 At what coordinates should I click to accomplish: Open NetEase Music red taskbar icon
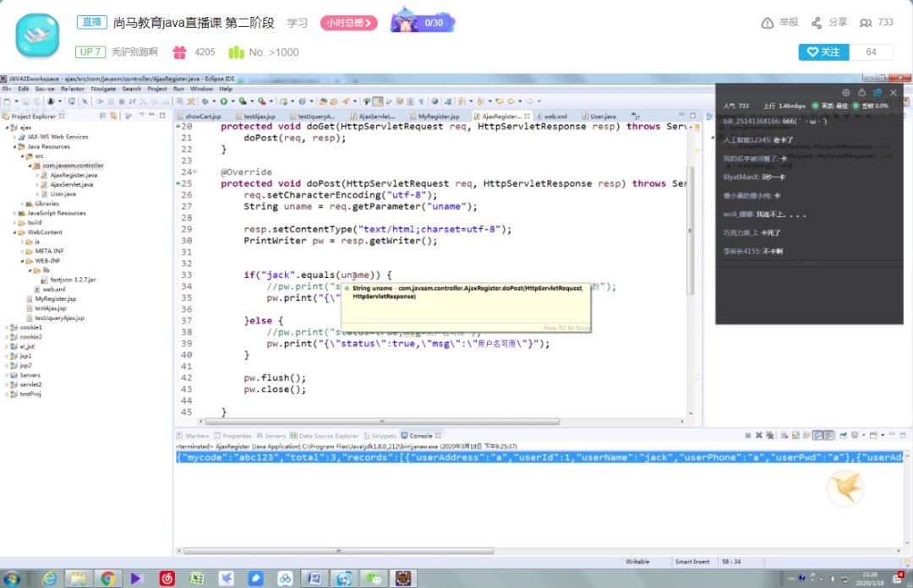[167, 579]
